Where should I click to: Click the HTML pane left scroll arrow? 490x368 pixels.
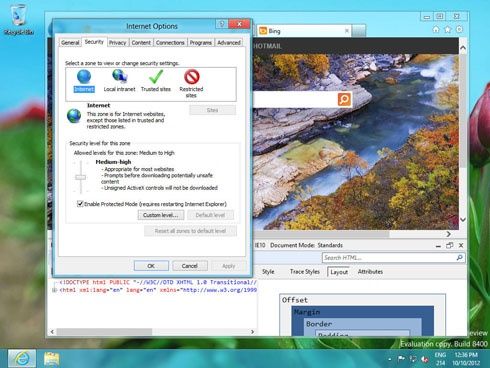pos(52,332)
